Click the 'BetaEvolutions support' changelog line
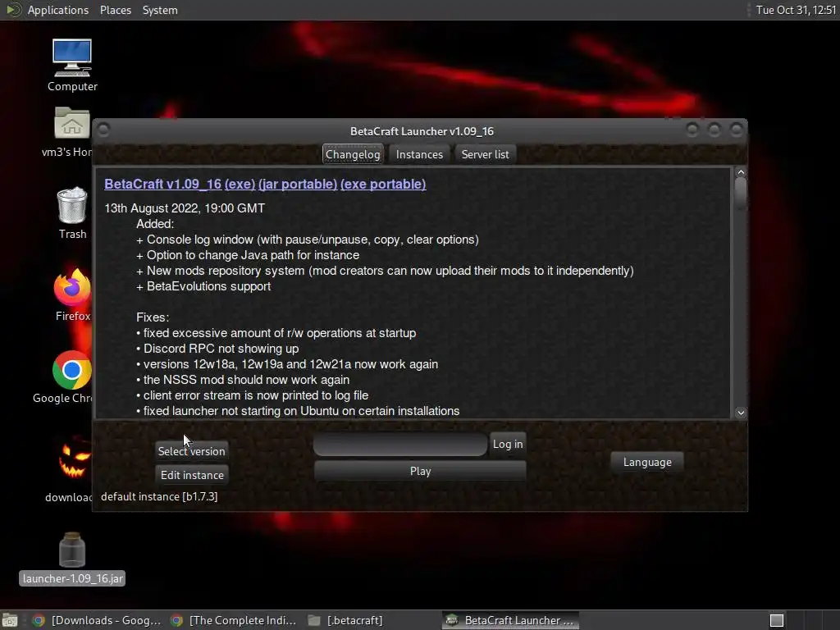Image resolution: width=840 pixels, height=630 pixels. tap(203, 286)
